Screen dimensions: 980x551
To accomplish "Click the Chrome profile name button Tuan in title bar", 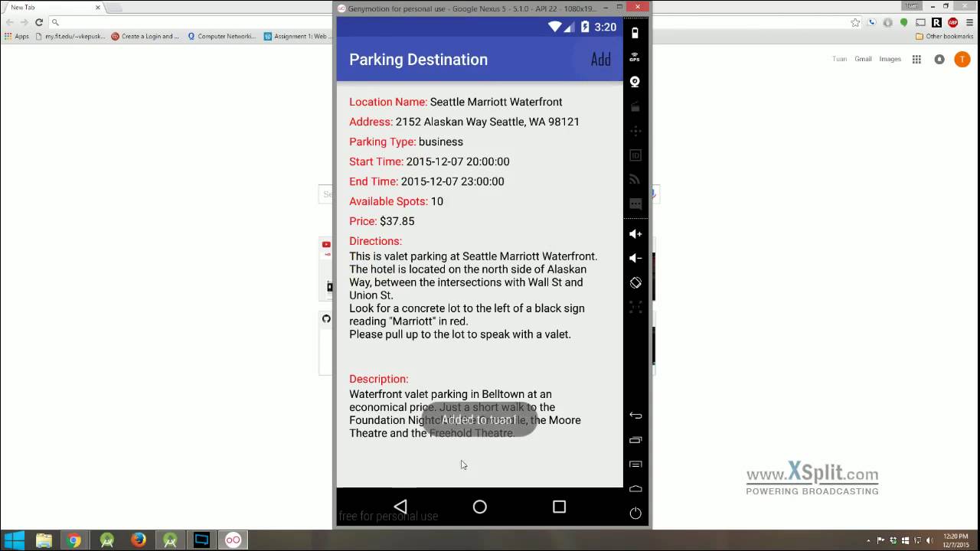I will [910, 6].
